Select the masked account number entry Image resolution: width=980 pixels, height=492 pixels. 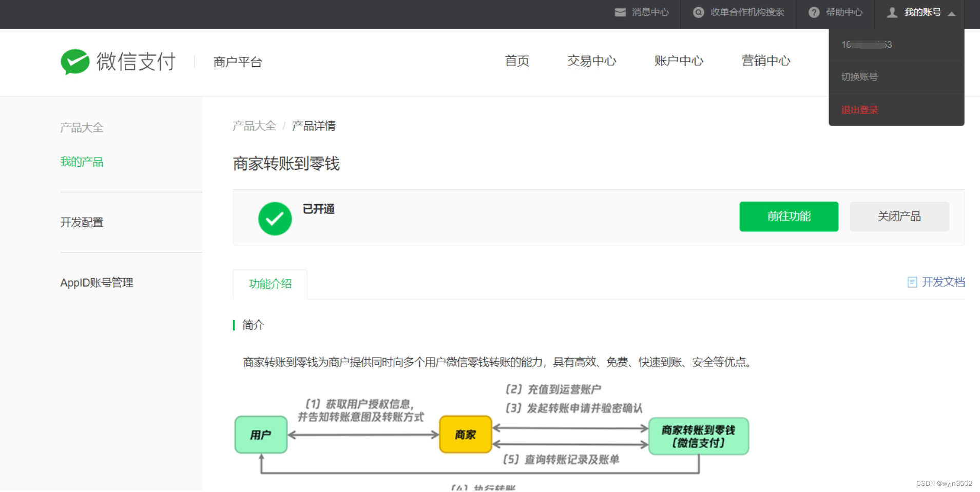[867, 45]
